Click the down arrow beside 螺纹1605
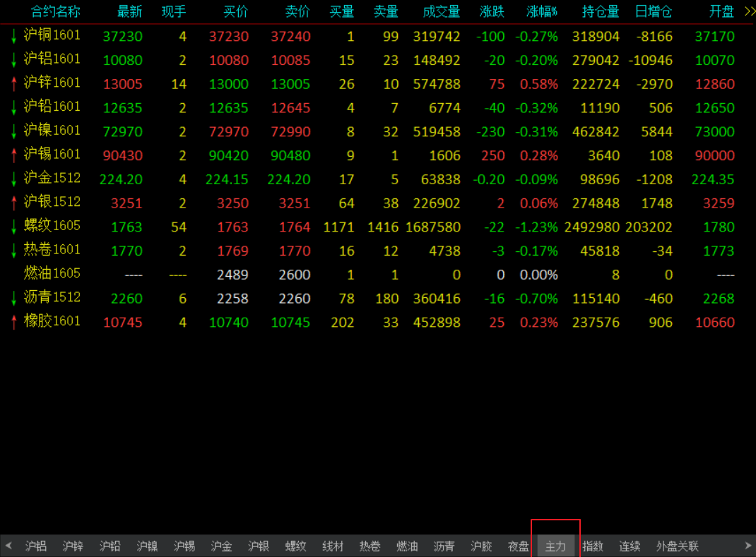 click(x=13, y=227)
